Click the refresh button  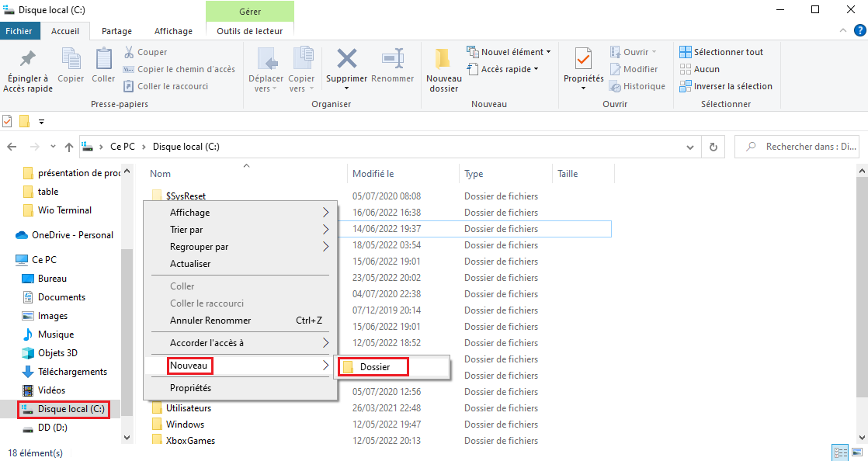tap(713, 147)
